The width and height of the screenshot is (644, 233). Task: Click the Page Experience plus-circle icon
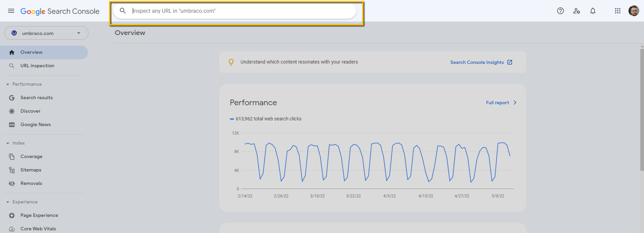(x=12, y=216)
